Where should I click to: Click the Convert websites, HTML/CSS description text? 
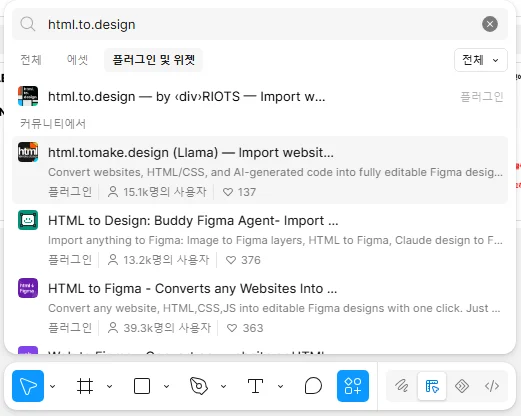[x=275, y=172]
